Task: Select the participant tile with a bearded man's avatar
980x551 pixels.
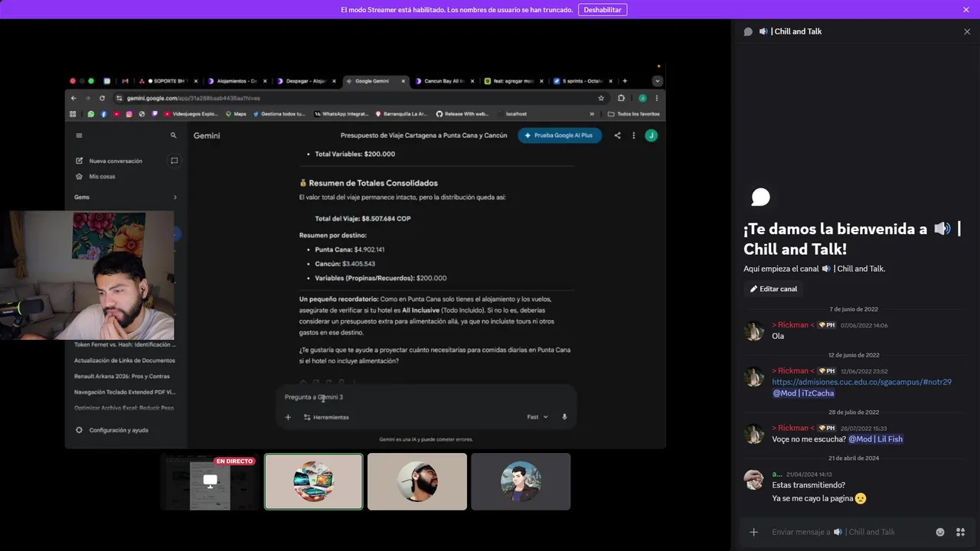Action: click(417, 481)
